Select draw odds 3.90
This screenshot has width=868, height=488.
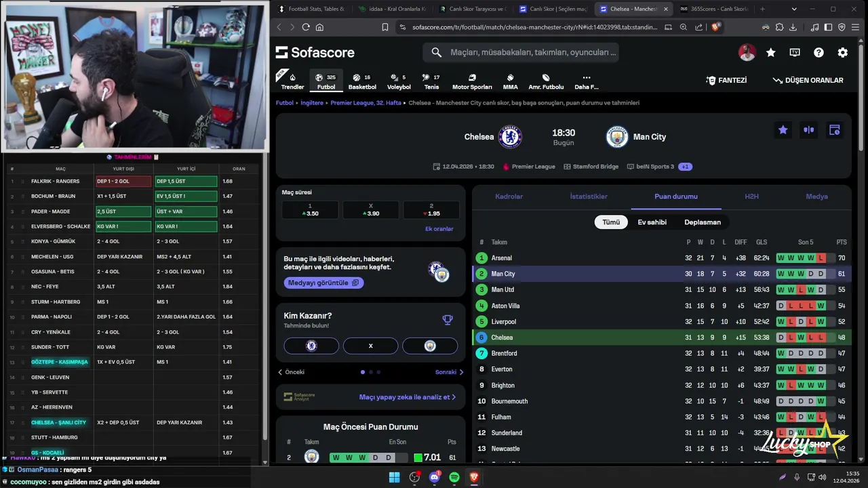(370, 210)
